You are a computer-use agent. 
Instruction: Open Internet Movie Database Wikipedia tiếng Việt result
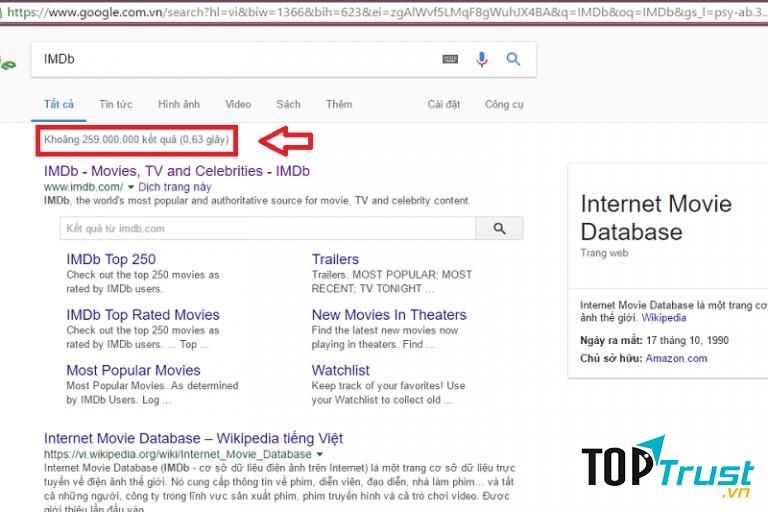click(193, 438)
